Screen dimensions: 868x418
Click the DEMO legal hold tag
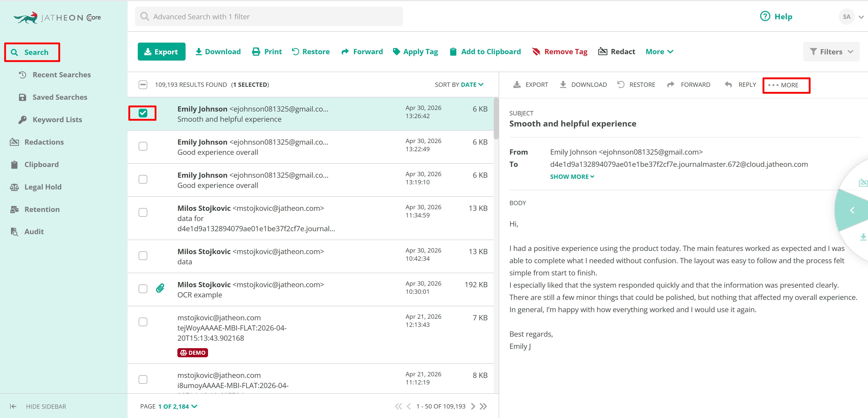pyautogui.click(x=192, y=353)
